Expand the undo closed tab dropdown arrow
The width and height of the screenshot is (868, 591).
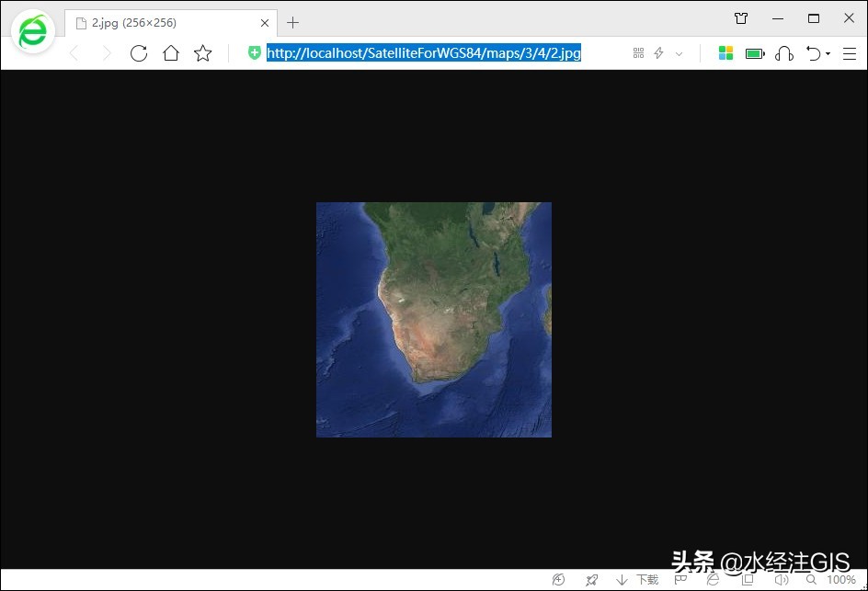click(x=828, y=53)
